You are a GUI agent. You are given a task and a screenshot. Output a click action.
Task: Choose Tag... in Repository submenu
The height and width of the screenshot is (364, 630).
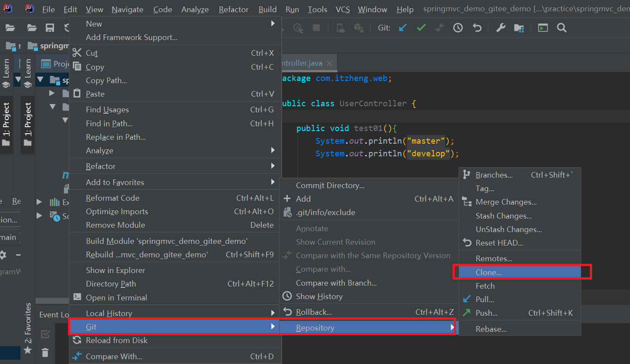click(520, 189)
